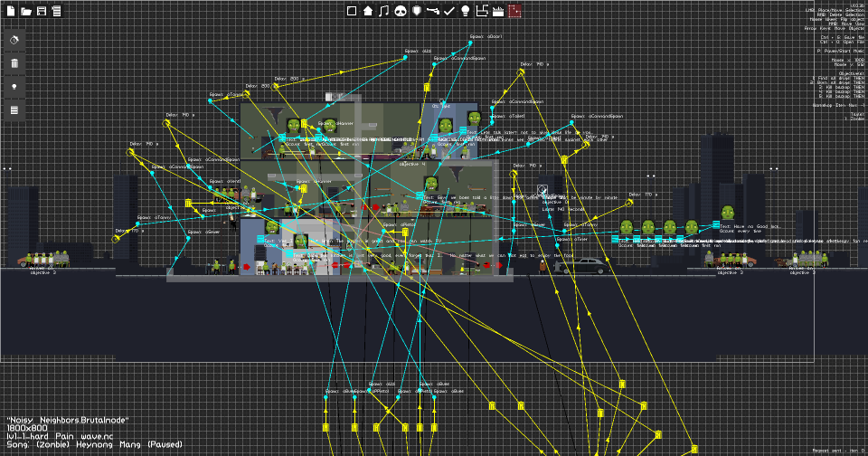The width and height of the screenshot is (868, 456).
Task: Select the empty square tile tool
Action: pos(352,11)
